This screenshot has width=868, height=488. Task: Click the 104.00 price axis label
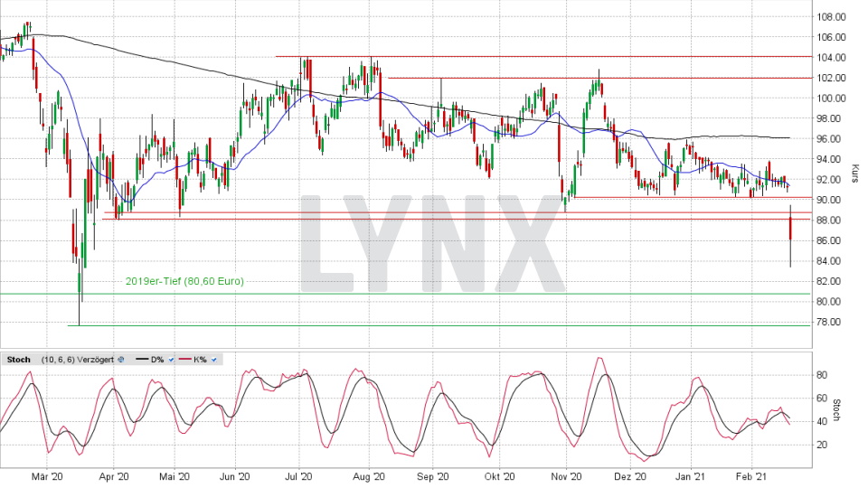[832, 58]
